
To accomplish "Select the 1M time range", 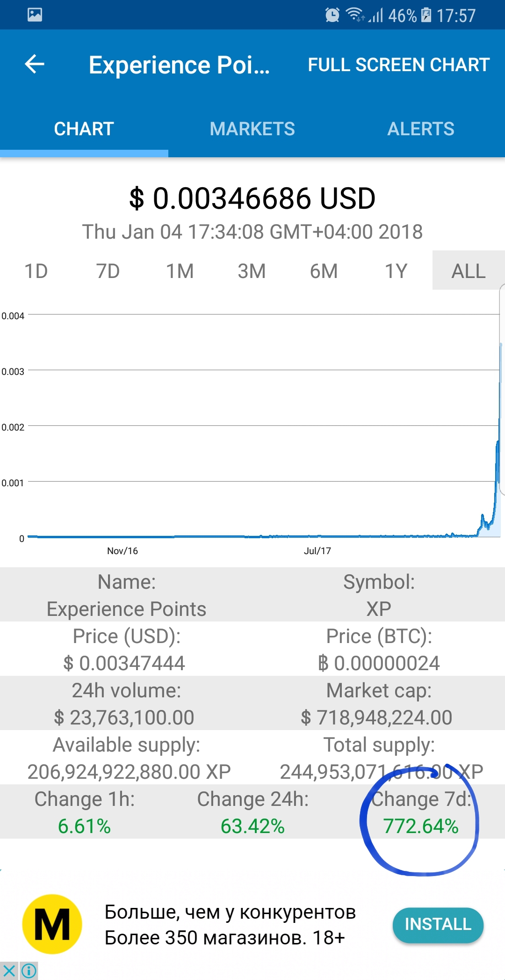I will pyautogui.click(x=180, y=271).
